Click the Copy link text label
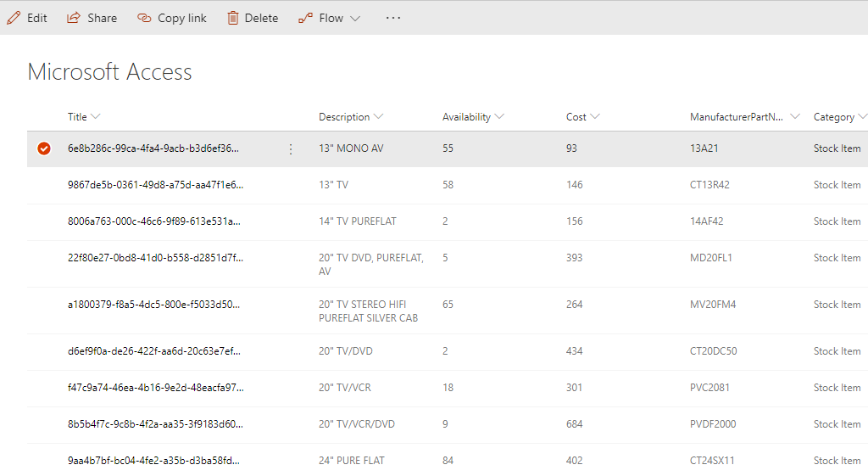 pyautogui.click(x=182, y=18)
